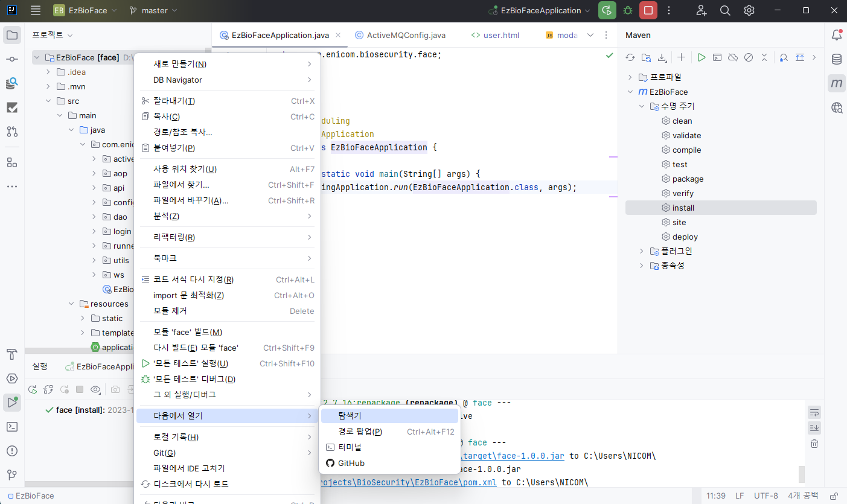Viewport: 847px width, 504px height.
Task: Expand the Maven Plugins node
Action: tap(641, 251)
